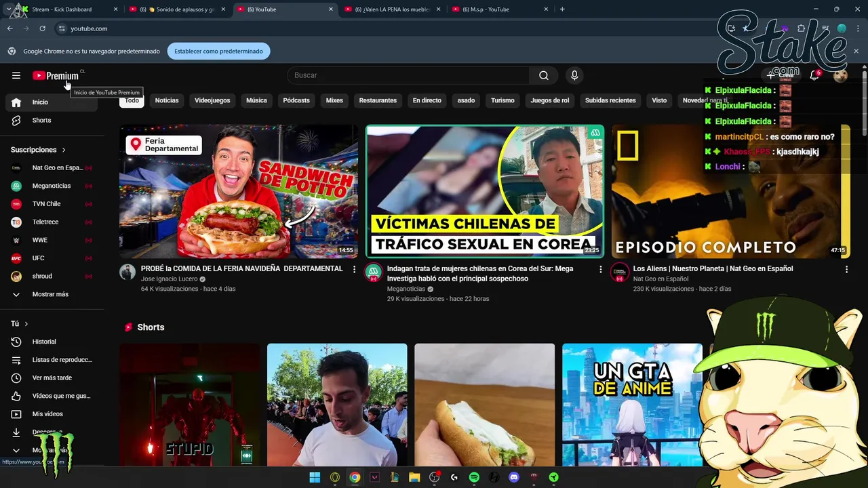The image size is (868, 488).
Task: Select the Turismo filter chip
Action: (x=502, y=100)
